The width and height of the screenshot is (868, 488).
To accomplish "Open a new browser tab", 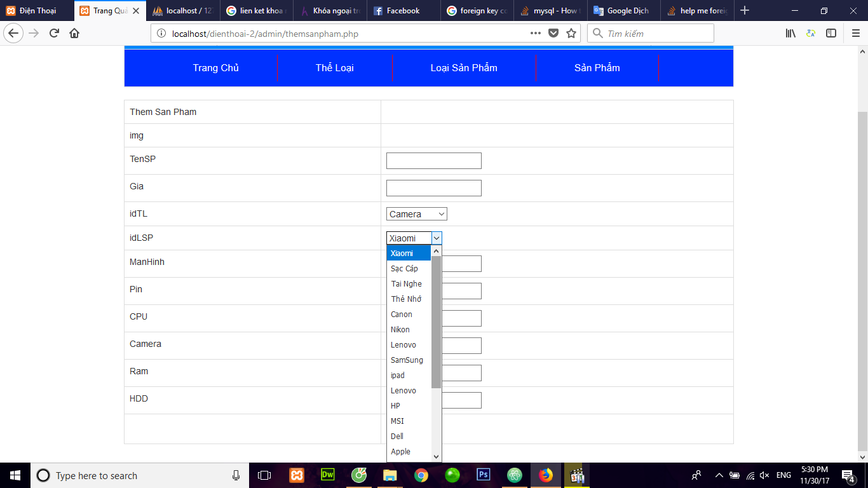I will point(745,11).
